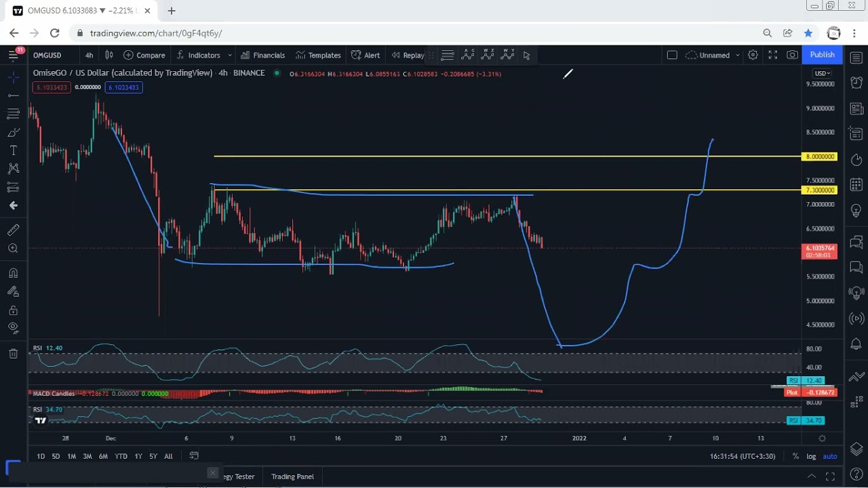Click the time axis settings gear

pos(822,439)
